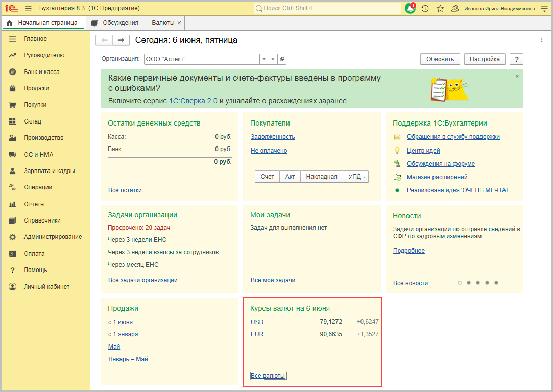
Task: Click the search field in title bar
Action: click(327, 9)
